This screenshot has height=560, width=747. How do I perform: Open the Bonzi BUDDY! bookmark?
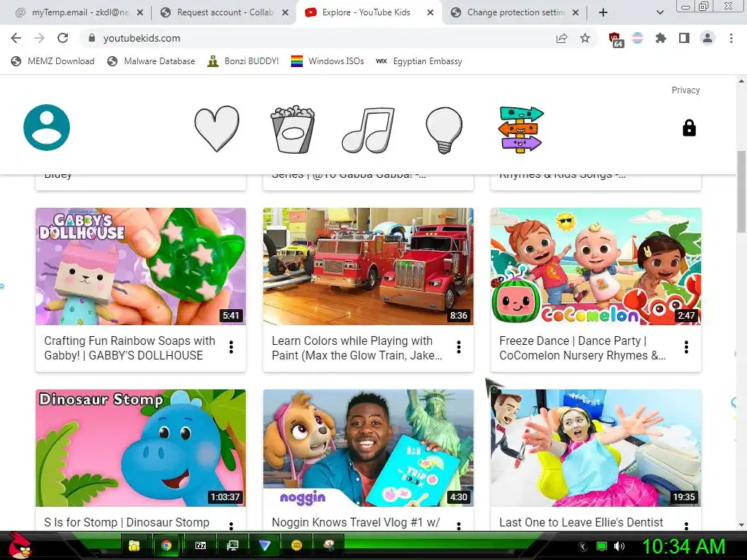click(x=243, y=61)
